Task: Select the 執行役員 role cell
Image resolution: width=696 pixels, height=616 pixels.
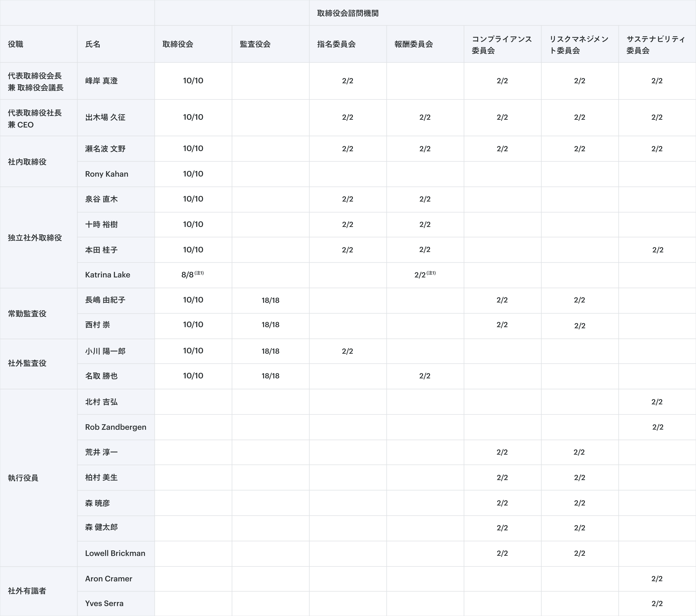Action: click(x=23, y=478)
